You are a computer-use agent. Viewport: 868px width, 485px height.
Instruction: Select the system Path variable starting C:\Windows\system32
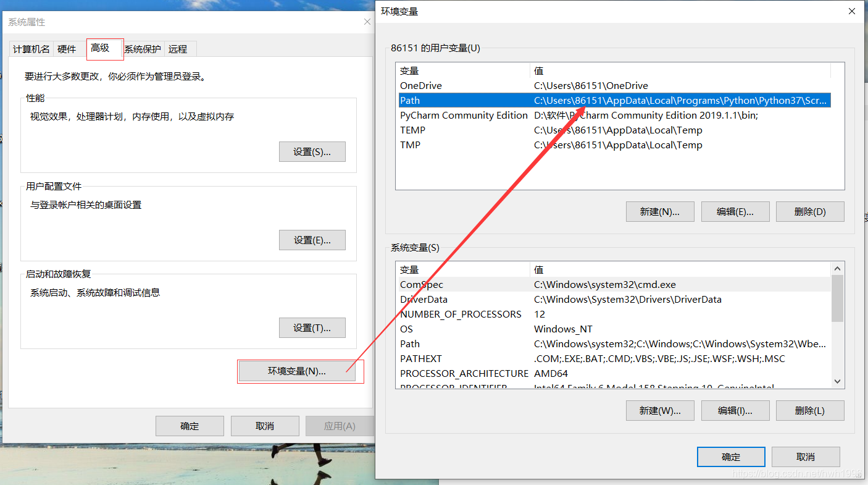point(615,344)
